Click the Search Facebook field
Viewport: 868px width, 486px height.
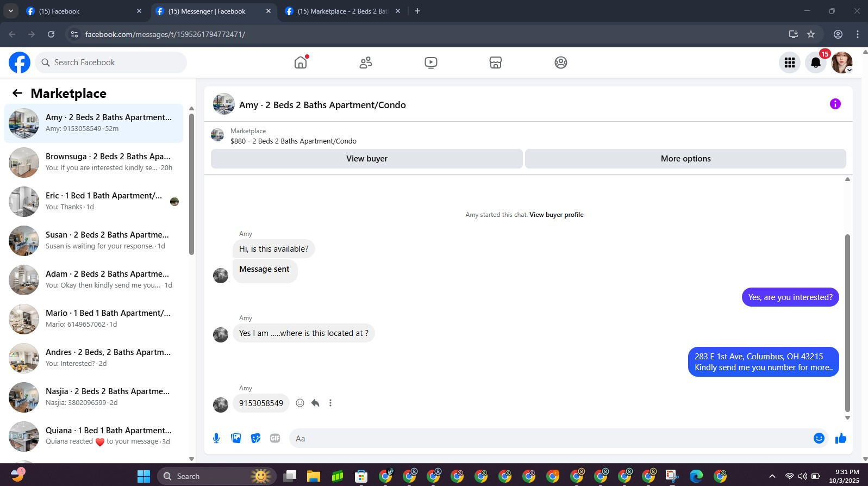(x=111, y=63)
